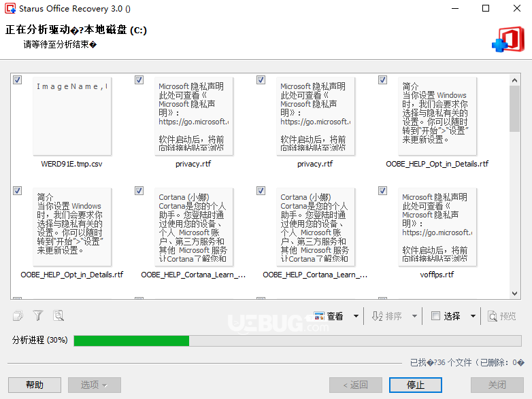Uncheck first OOBE_HELP_Cortana_Learn checkbox

click(139, 191)
